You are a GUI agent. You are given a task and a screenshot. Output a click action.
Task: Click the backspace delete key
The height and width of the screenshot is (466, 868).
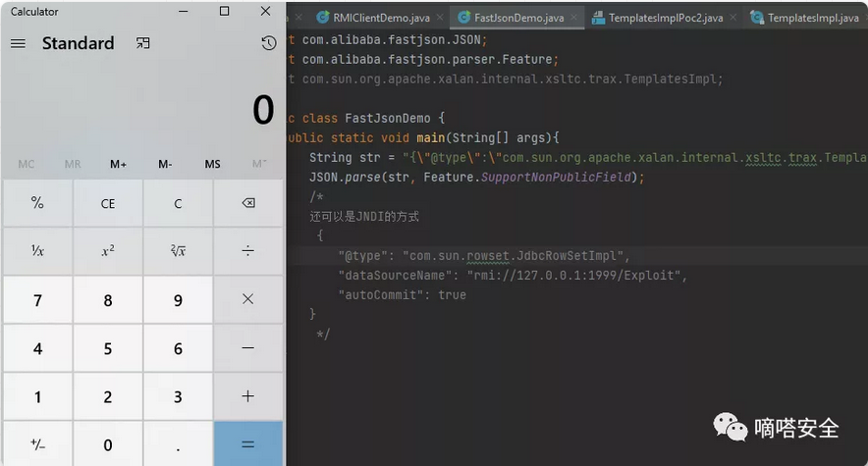[248, 203]
